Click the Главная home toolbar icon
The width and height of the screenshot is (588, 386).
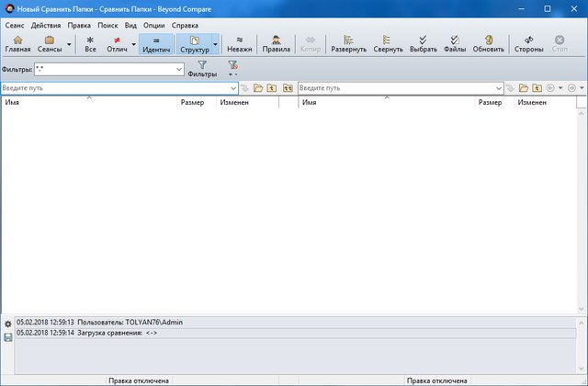(17, 43)
